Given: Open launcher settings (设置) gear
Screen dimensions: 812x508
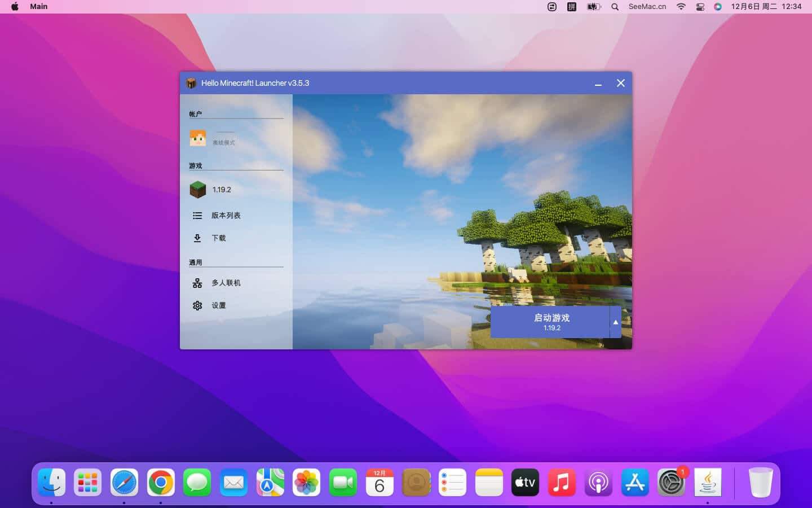Looking at the screenshot, I should (197, 305).
